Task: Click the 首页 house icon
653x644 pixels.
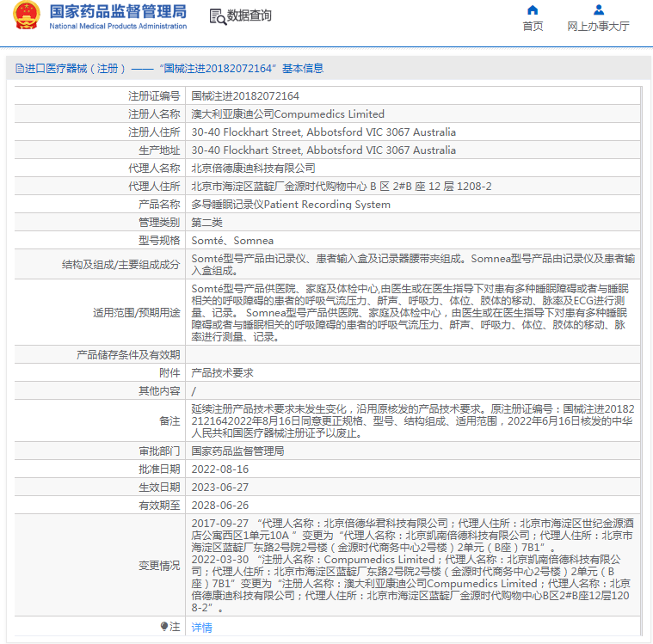Action: coord(533,10)
